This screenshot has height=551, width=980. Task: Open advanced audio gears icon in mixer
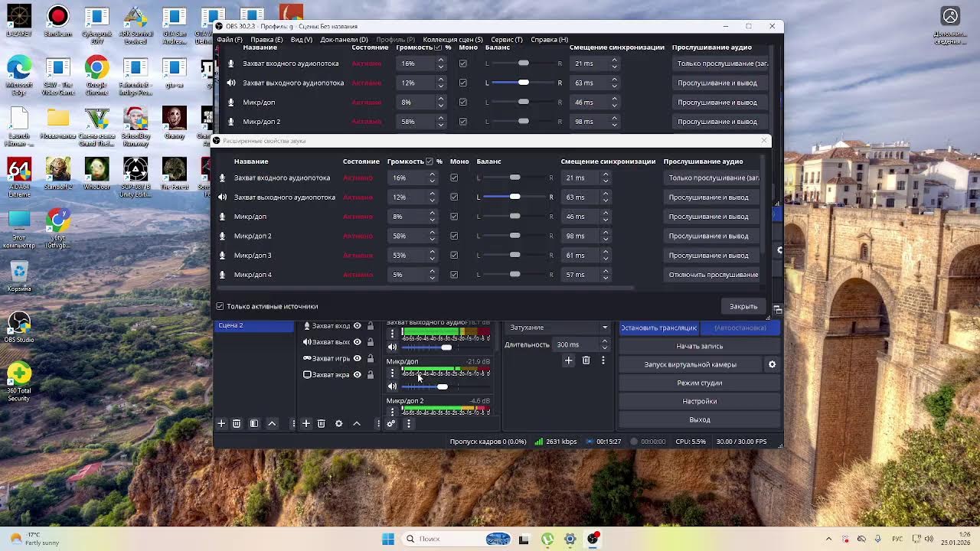(x=391, y=423)
